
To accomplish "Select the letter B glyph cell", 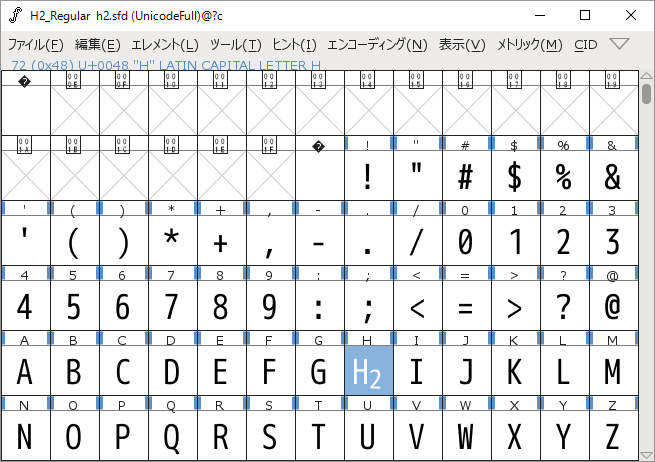I will (x=75, y=371).
